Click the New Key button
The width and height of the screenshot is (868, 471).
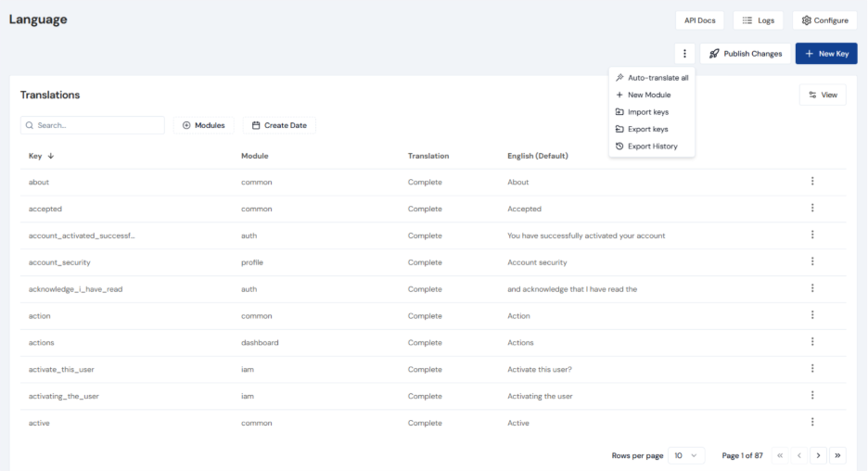pyautogui.click(x=825, y=54)
